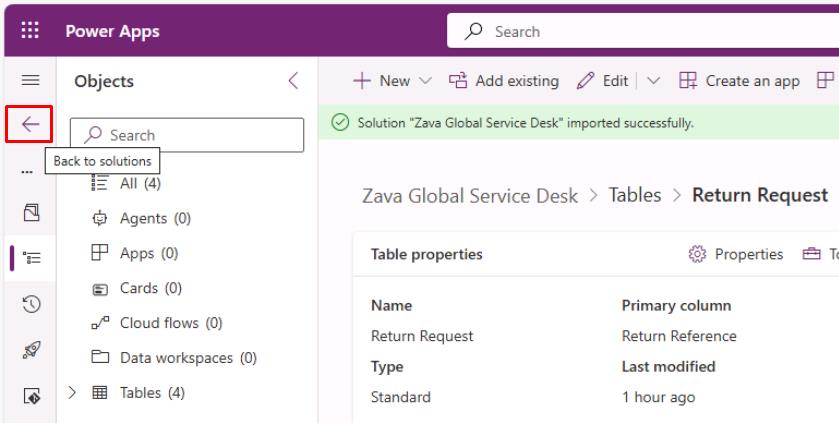The height and width of the screenshot is (423, 839).
Task: Click the Overview page icon in left rail
Action: click(31, 213)
